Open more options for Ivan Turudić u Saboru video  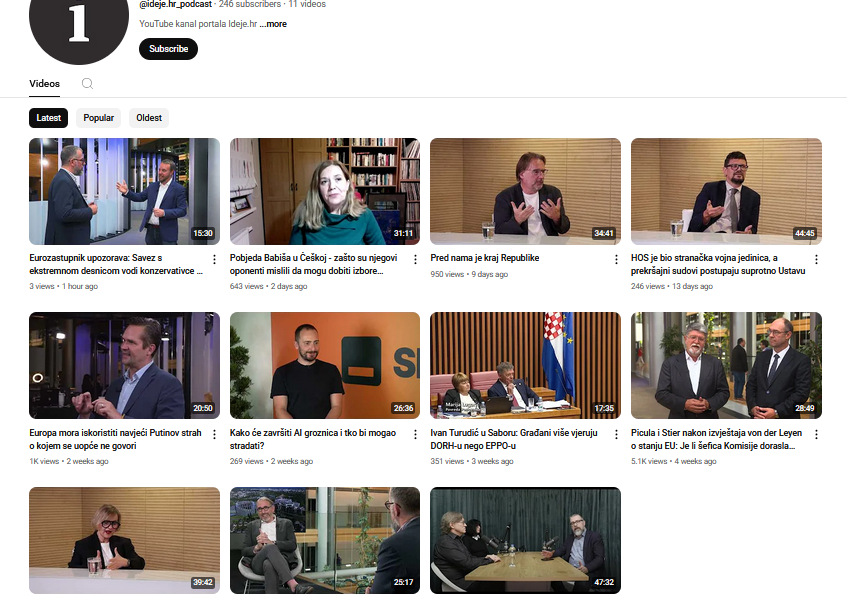[x=615, y=434]
